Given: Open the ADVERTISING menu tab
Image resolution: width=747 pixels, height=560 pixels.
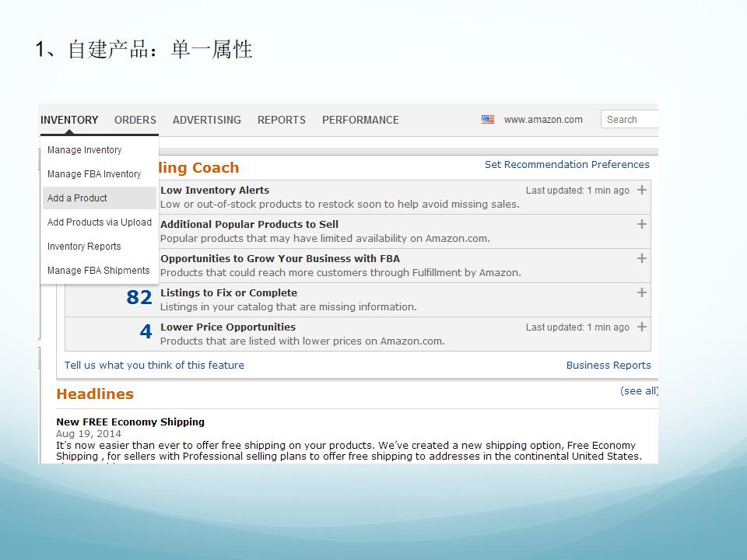Looking at the screenshot, I should point(207,120).
